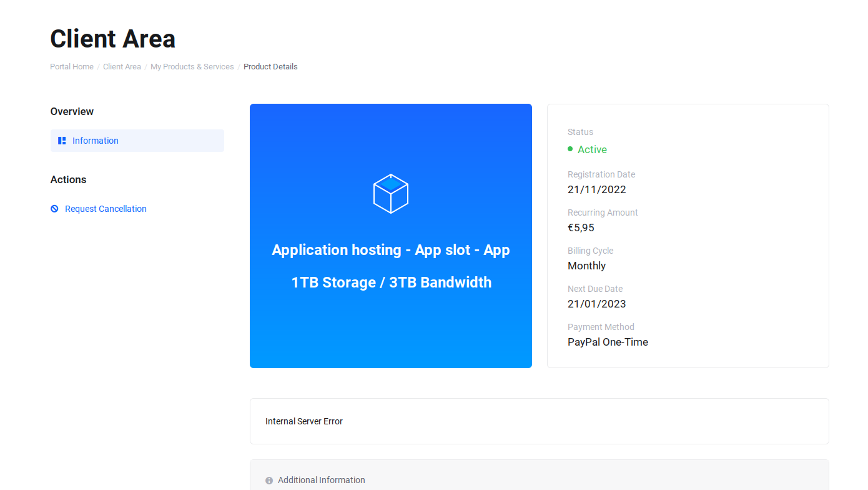This screenshot has width=868, height=490.
Task: Click the Monthly billing cycle value
Action: click(586, 266)
